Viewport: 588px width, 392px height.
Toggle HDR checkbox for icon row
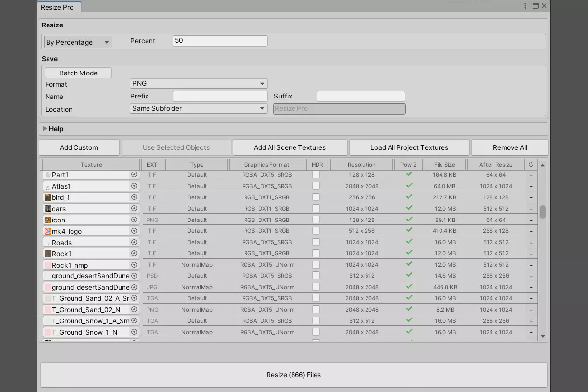[x=316, y=220]
